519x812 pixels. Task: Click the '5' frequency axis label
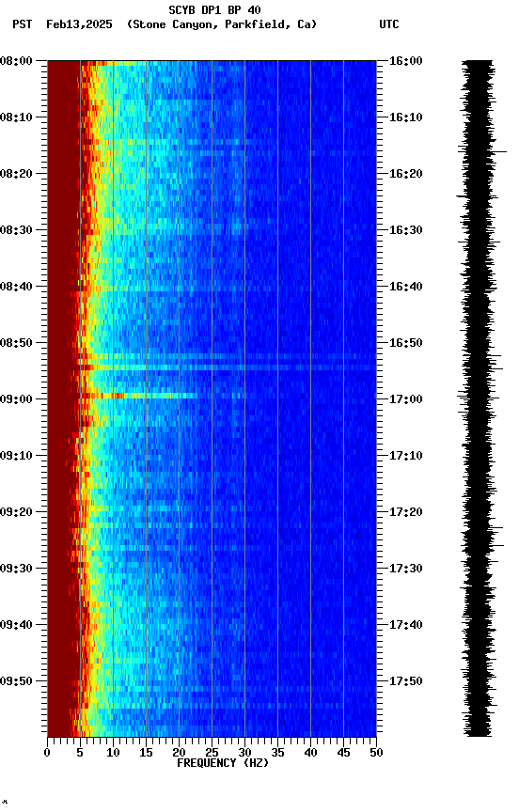[x=80, y=753]
